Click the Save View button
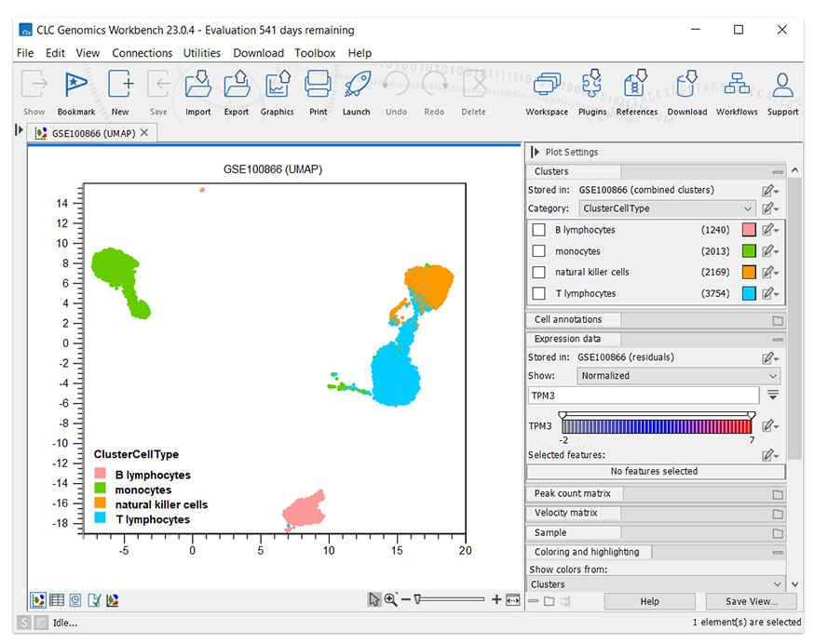814x644 pixels. tap(751, 602)
